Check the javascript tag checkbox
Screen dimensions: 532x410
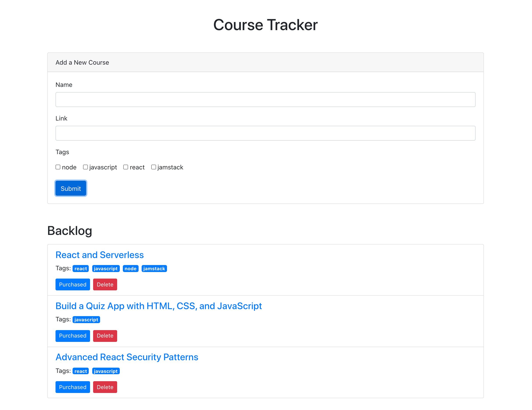pos(85,167)
